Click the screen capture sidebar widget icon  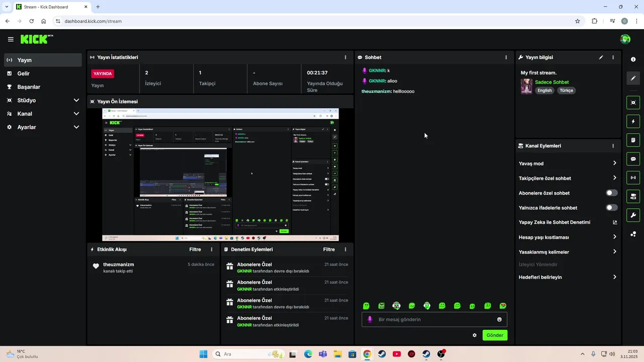[x=633, y=103]
